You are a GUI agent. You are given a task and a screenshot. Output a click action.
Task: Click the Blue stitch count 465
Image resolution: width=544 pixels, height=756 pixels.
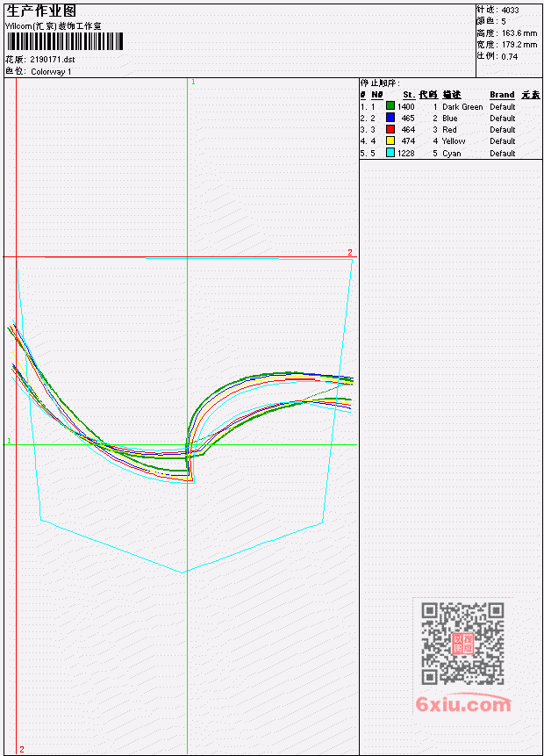(x=408, y=119)
